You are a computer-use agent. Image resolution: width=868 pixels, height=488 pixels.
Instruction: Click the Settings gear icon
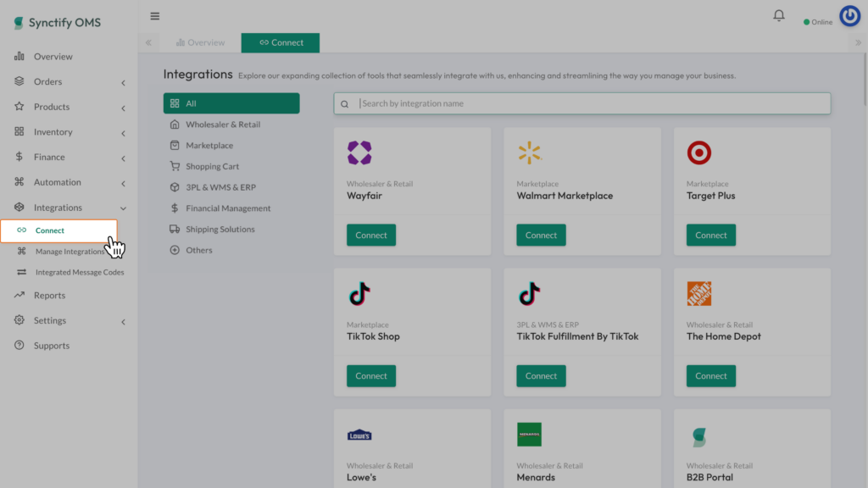click(x=19, y=319)
